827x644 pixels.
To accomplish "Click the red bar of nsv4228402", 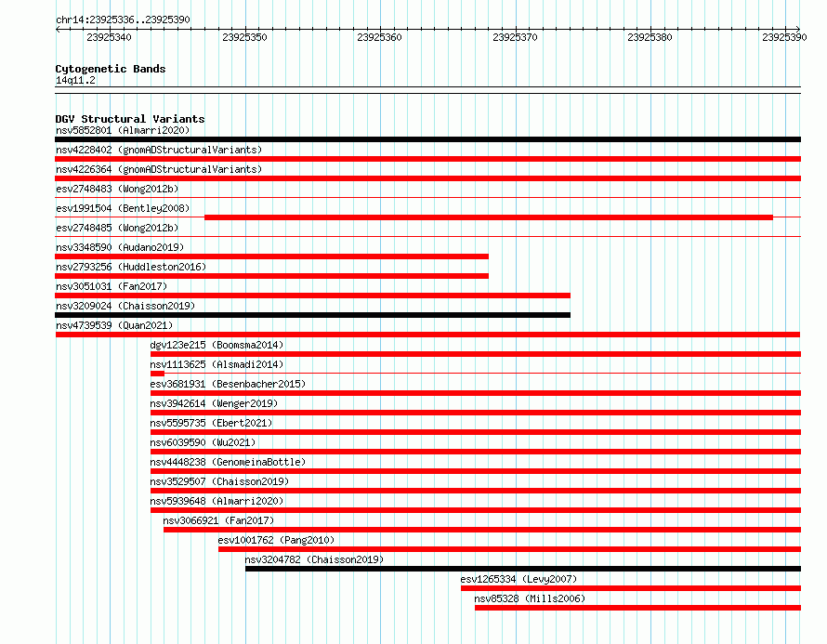I will click(427, 159).
